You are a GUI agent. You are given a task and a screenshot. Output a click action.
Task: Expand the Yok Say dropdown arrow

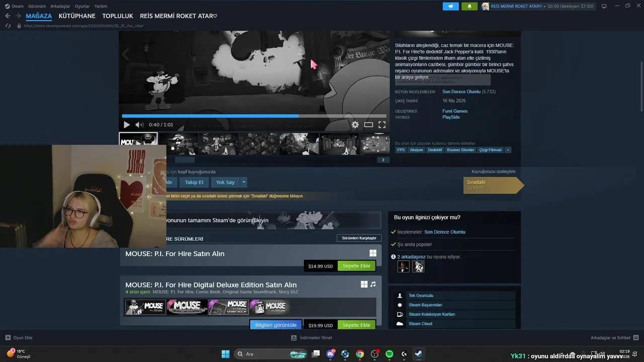point(244,183)
